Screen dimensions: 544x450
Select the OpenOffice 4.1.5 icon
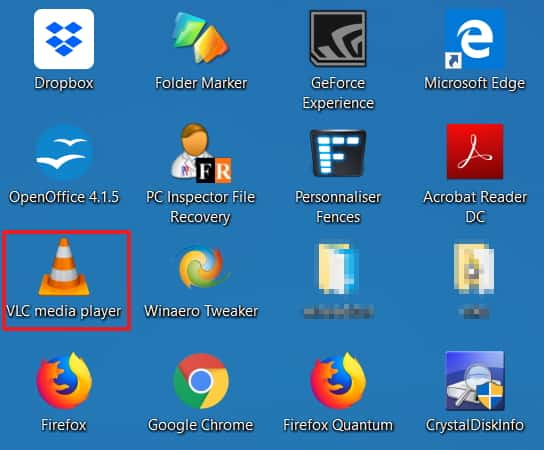64,153
